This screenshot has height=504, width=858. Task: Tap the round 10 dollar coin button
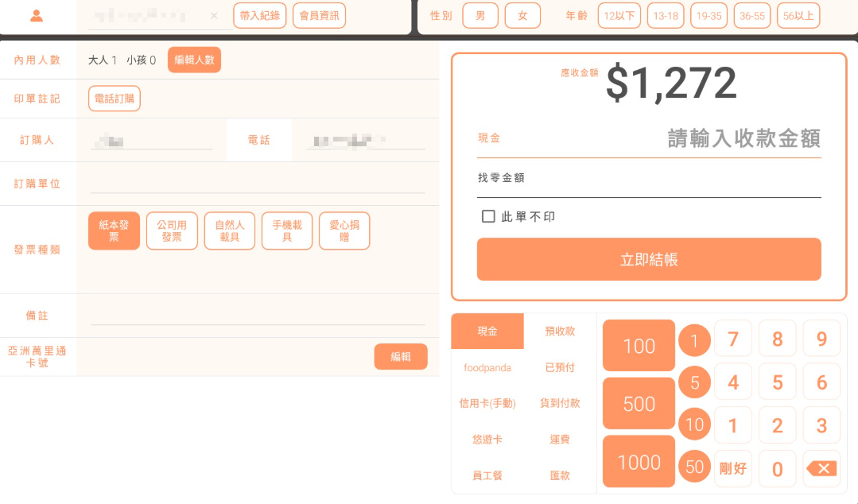coord(694,425)
